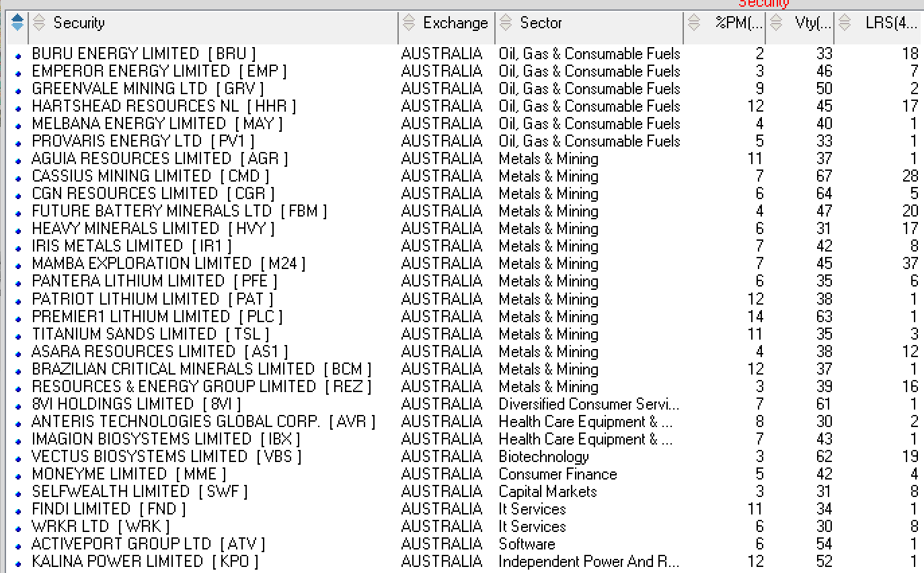This screenshot has width=924, height=573.
Task: Click It Services sector in the WRKR LTD row
Action: (532, 526)
